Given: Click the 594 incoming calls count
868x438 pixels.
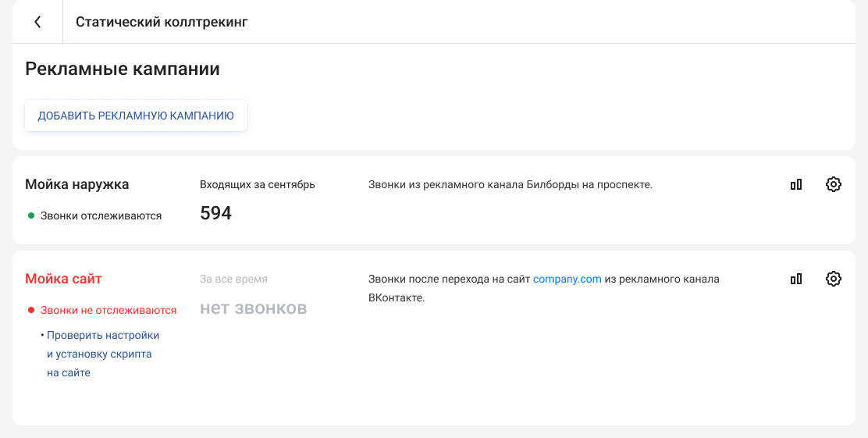Looking at the screenshot, I should pos(215,213).
